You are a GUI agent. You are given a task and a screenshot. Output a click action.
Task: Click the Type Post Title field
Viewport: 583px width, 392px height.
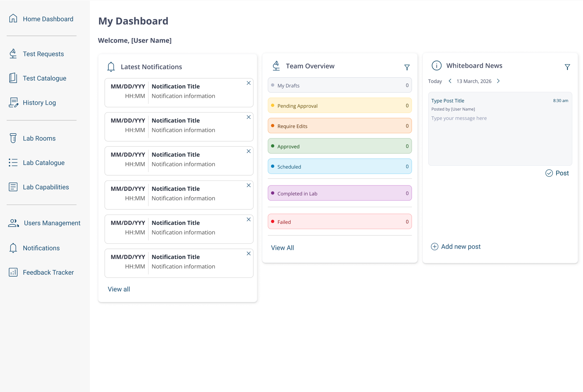point(448,101)
